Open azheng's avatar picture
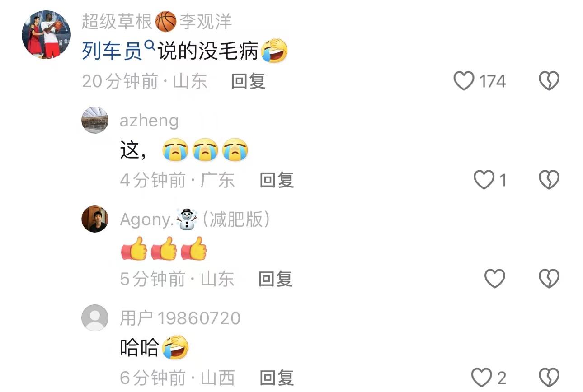This screenshot has width=583, height=392. click(x=95, y=120)
